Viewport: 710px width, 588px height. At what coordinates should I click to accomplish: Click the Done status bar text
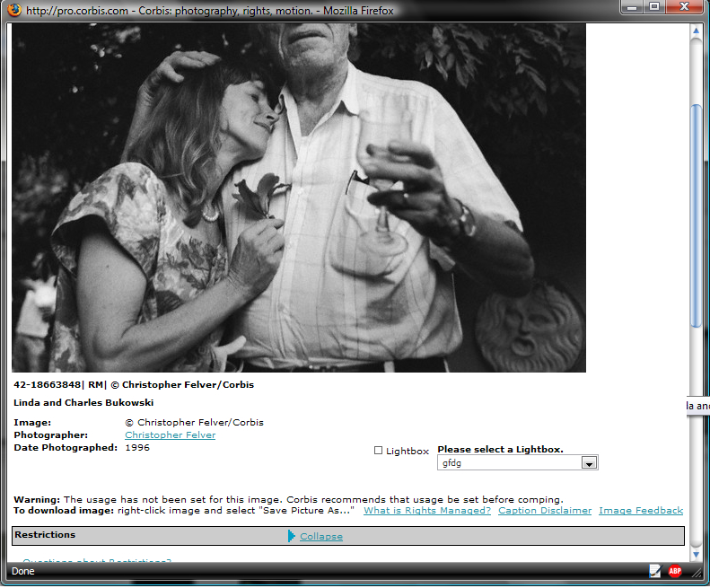click(23, 571)
